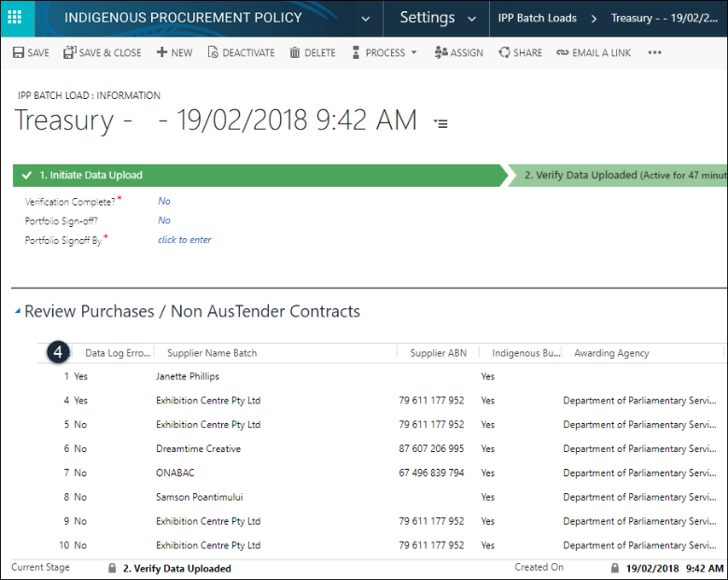Click ABN 67 496 839 794
The width and height of the screenshot is (728, 580).
[431, 473]
